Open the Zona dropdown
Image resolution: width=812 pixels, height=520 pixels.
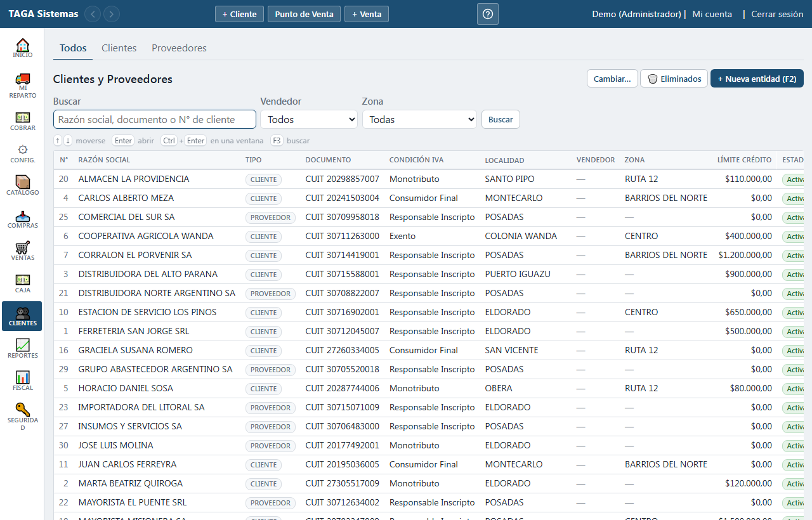tap(419, 119)
